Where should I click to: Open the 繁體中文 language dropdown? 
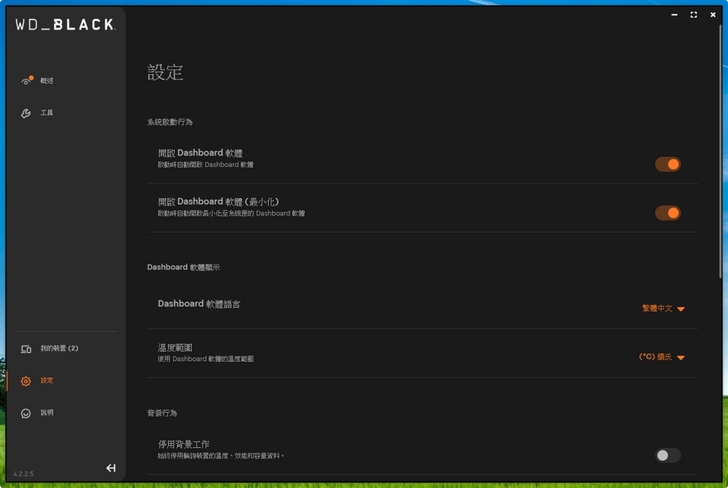pos(663,308)
